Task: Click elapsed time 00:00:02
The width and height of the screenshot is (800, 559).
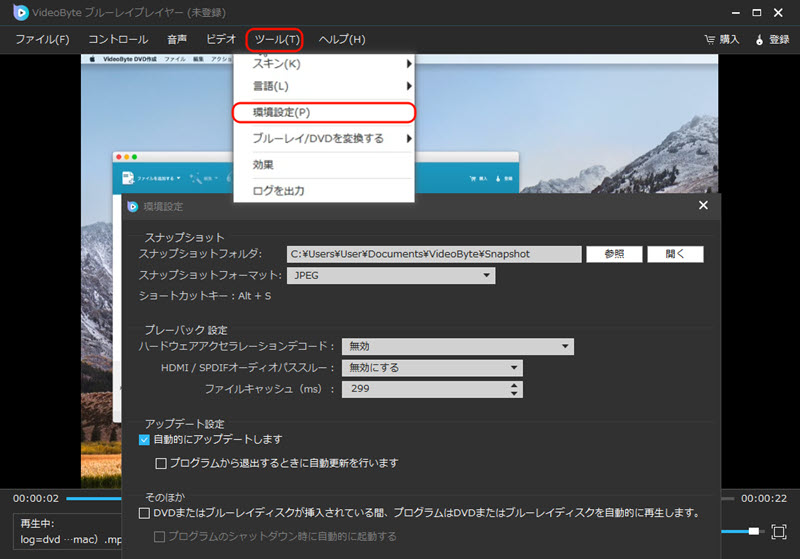Action: (x=36, y=498)
